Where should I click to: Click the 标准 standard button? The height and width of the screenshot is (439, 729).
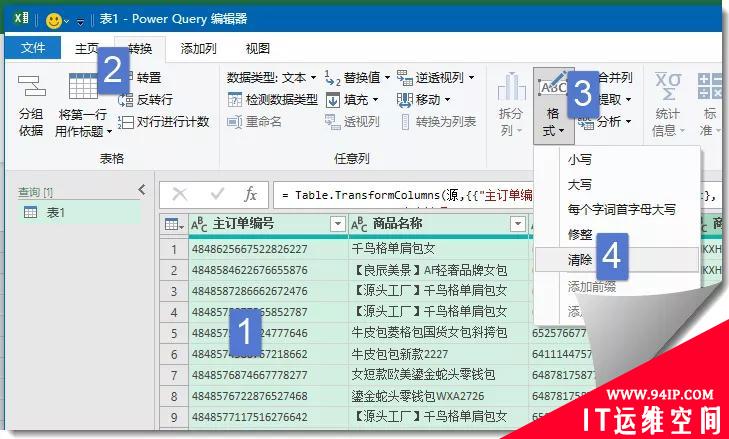coord(709,105)
